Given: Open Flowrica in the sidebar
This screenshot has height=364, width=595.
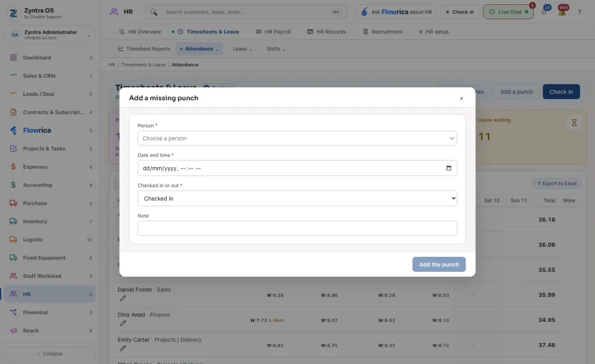Looking at the screenshot, I should (x=50, y=131).
